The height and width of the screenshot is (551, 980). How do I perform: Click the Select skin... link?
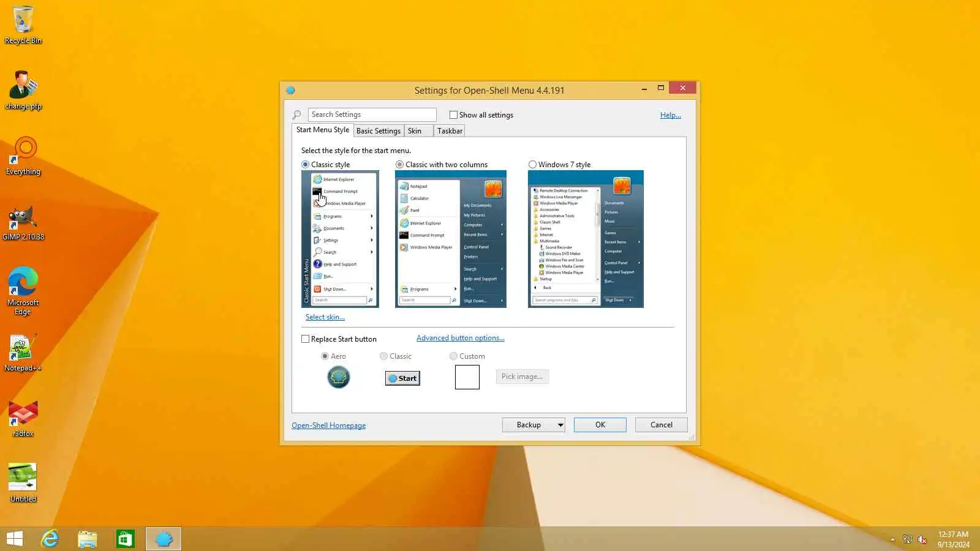point(325,317)
